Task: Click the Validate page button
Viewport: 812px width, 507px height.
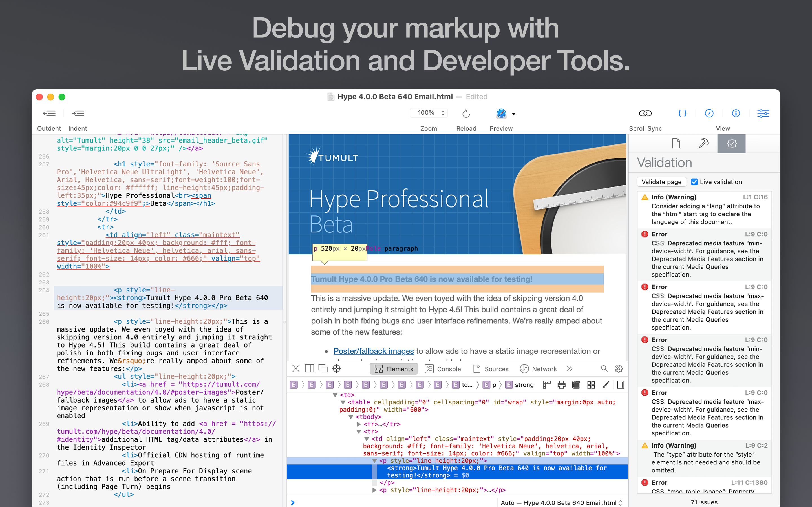Action: [x=661, y=182]
